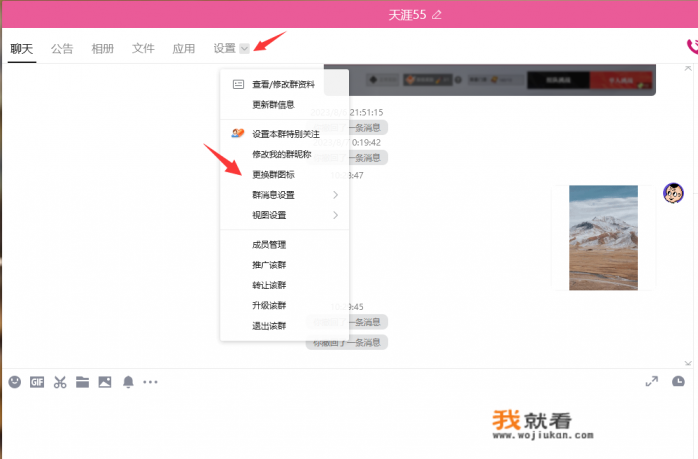This screenshot has height=459, width=698.
Task: Click the special attention heart icon
Action: (238, 133)
